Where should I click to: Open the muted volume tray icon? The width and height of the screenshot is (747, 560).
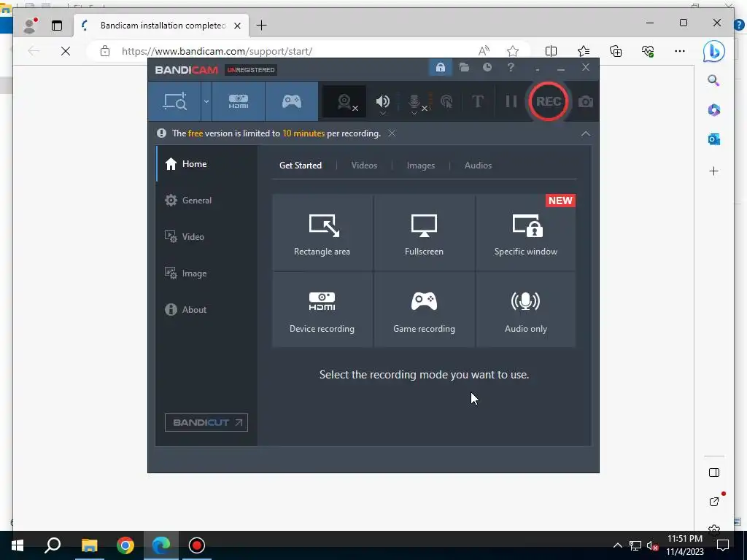(652, 545)
